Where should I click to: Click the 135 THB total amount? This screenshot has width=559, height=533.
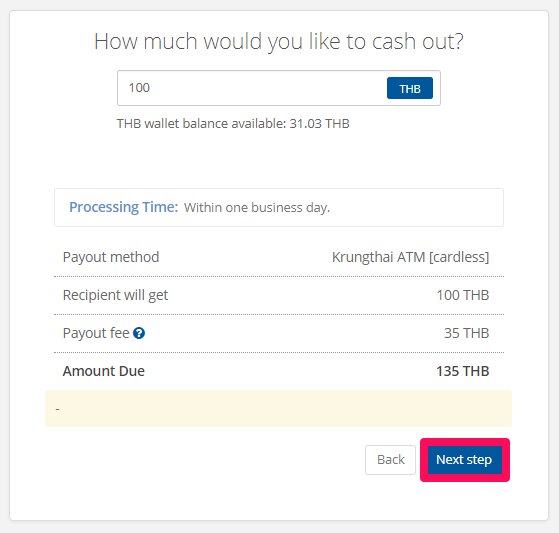(463, 371)
